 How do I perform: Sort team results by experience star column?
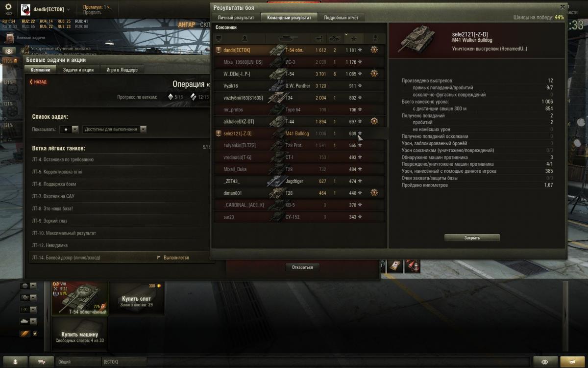point(353,38)
